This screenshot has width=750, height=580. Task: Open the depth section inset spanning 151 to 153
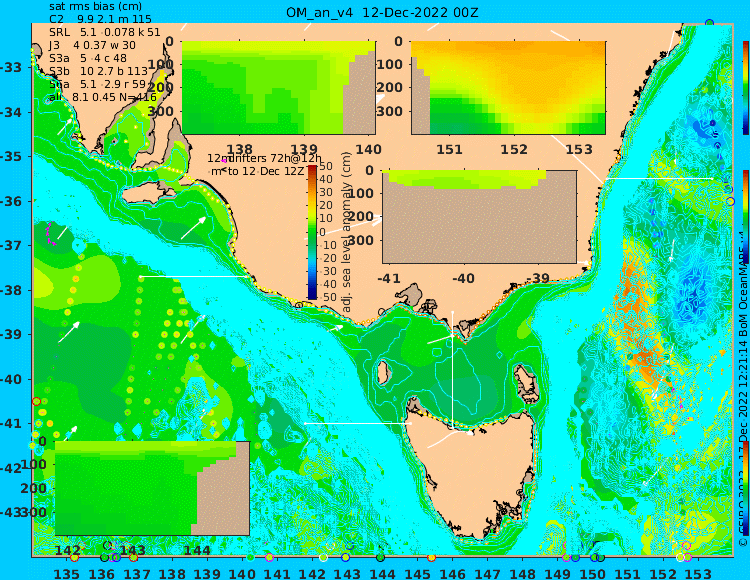508,88
